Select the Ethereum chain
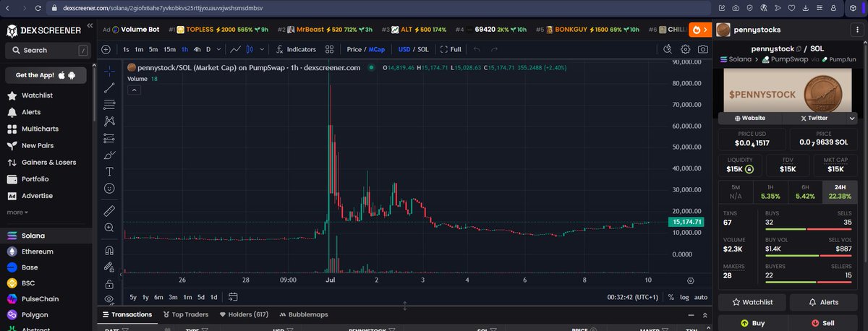 click(x=36, y=252)
